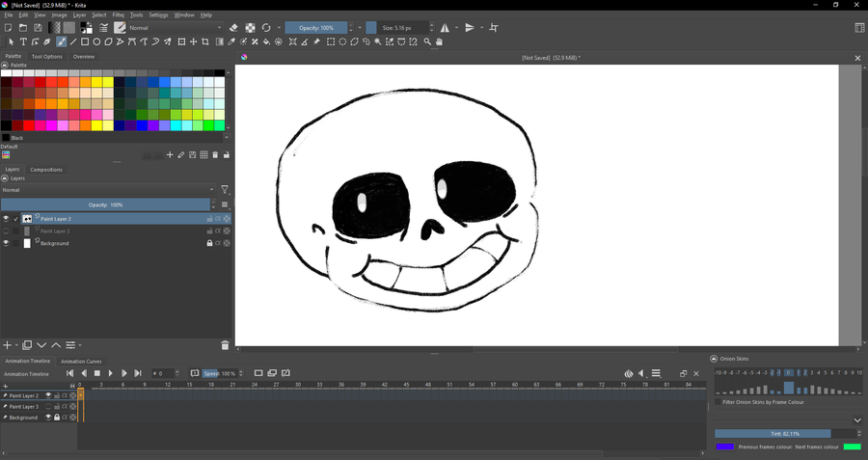Play the animation
This screenshot has width=868, height=460.
click(x=110, y=373)
